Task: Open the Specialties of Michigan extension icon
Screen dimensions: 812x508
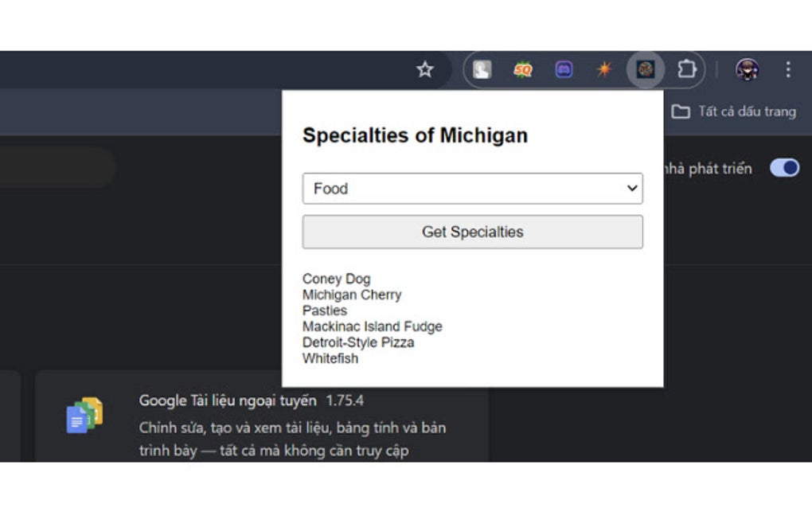Action: pos(645,69)
